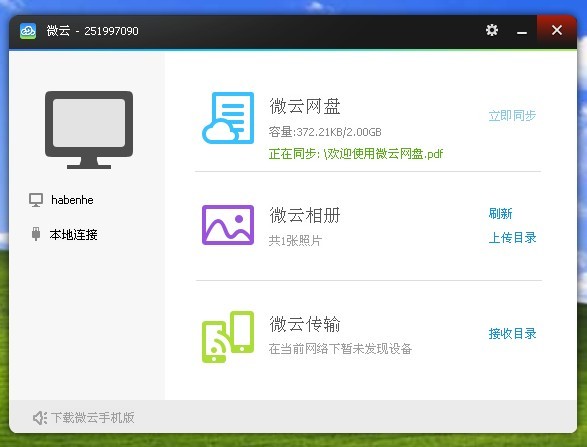Image resolution: width=587 pixels, height=447 pixels.
Task: Click the Weiyun cloud logo in title bar
Action: 28,31
